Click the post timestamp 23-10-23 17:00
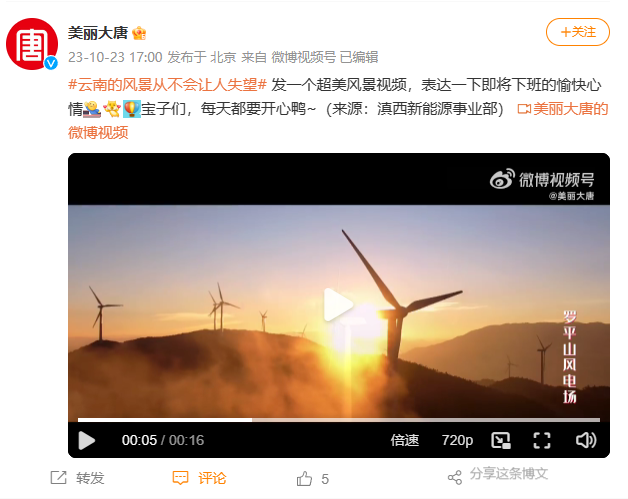Image resolution: width=628 pixels, height=499 pixels. pyautogui.click(x=115, y=57)
